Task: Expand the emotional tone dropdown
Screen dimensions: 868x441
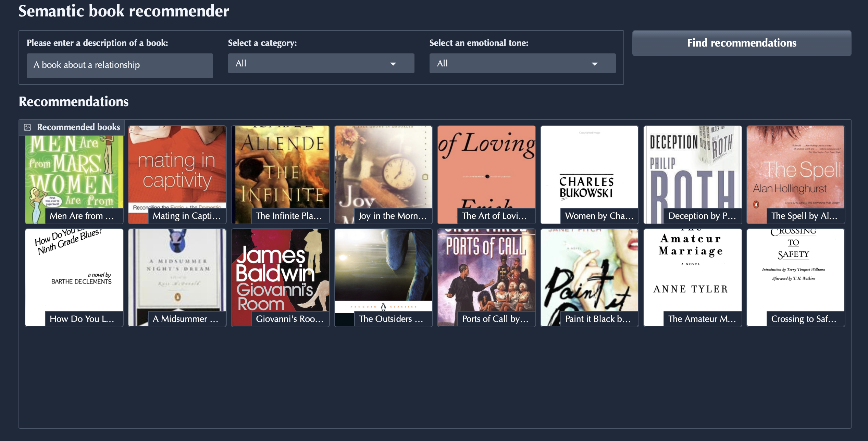Action: pos(522,63)
